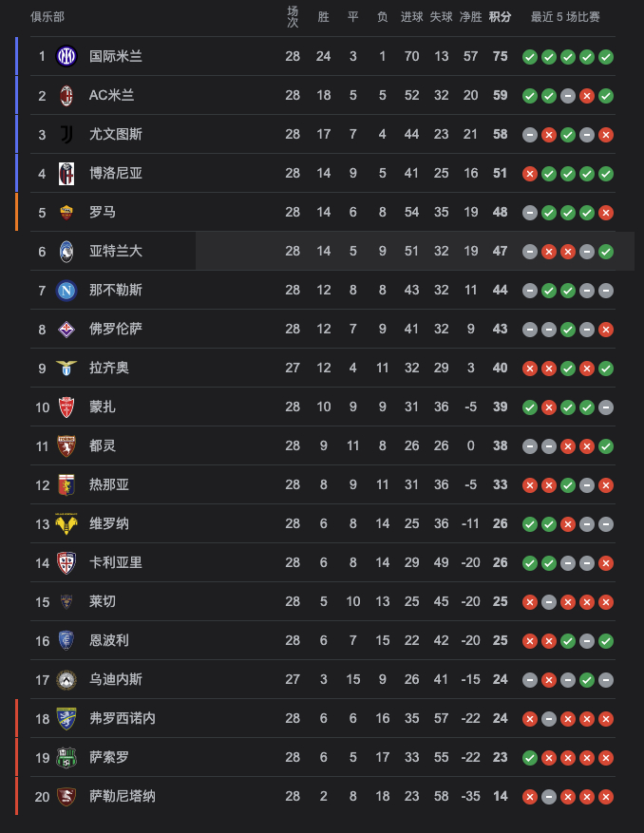The image size is (644, 833).
Task: Click the Sassuolo green crest
Action: pyautogui.click(x=66, y=758)
